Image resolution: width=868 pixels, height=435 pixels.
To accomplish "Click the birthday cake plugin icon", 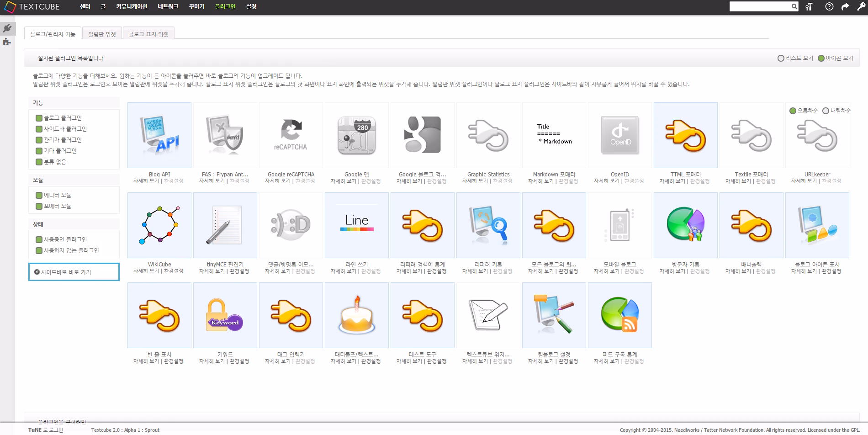I will pos(357,315).
